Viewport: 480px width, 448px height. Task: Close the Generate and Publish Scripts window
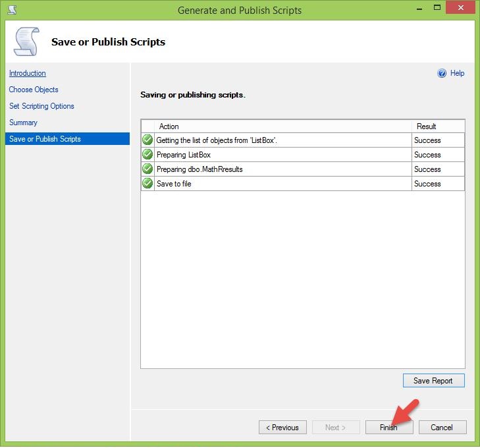(460, 8)
